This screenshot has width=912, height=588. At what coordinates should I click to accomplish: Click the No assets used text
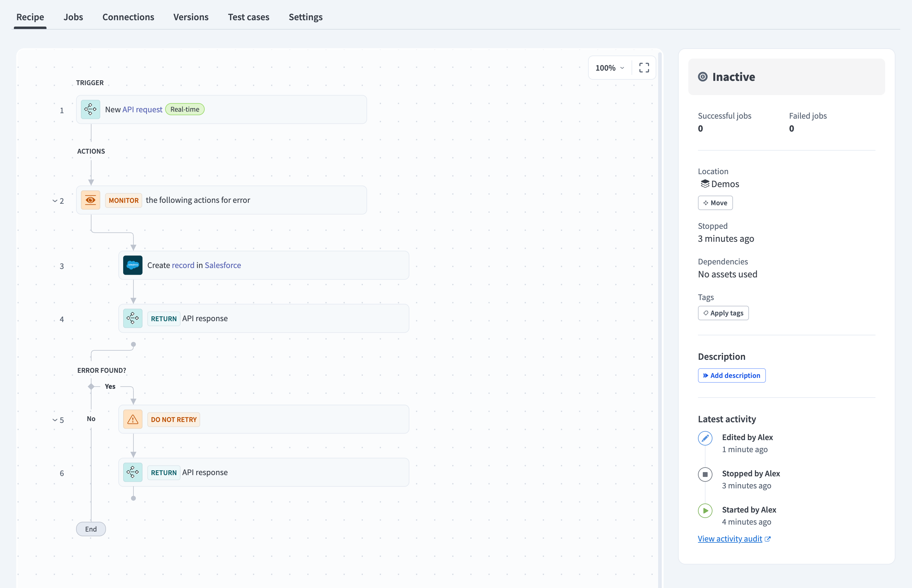728,274
